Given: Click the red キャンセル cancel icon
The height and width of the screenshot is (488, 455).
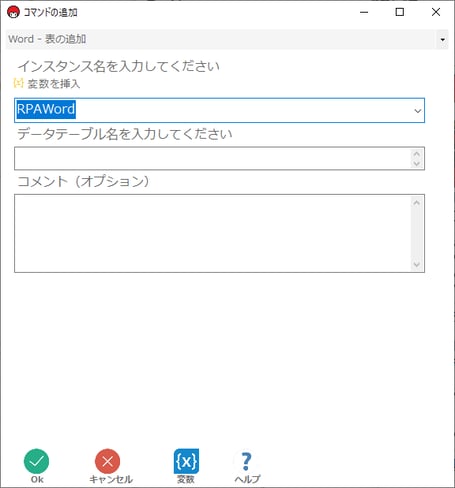Looking at the screenshot, I should 108,461.
